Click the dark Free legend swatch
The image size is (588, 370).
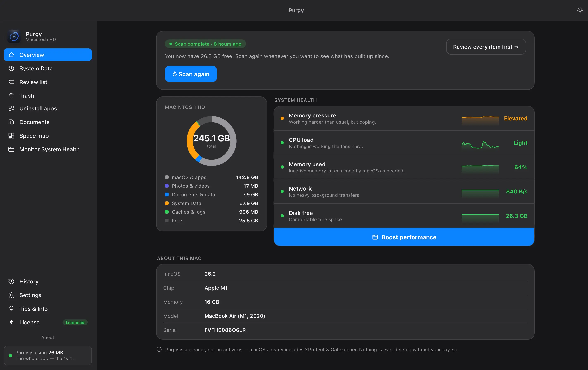[x=167, y=221]
